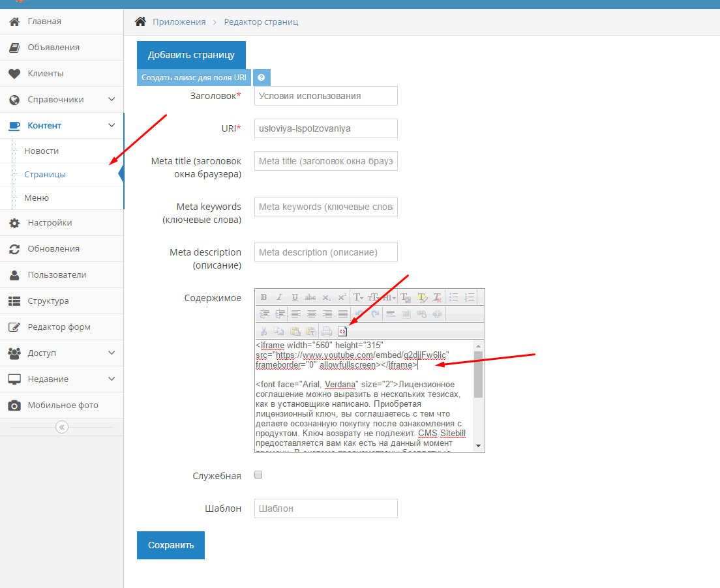Decrease the paragraph indent
Screen dimensions: 720x588
click(265, 314)
